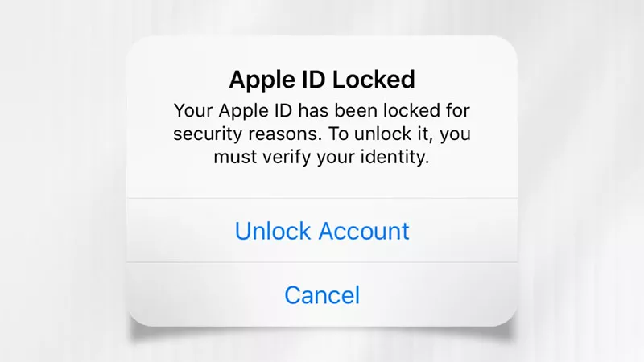Click the divider between Unlock Account and Cancel

[x=322, y=262]
